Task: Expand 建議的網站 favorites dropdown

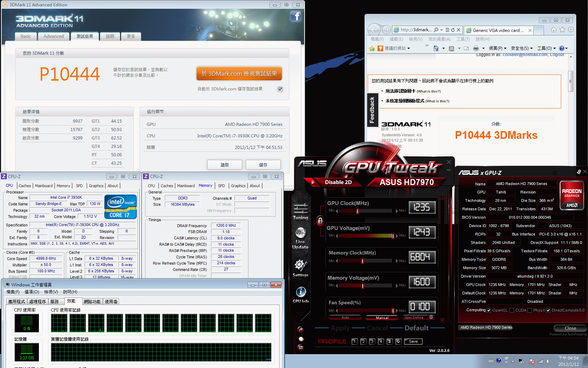Action: [408, 48]
